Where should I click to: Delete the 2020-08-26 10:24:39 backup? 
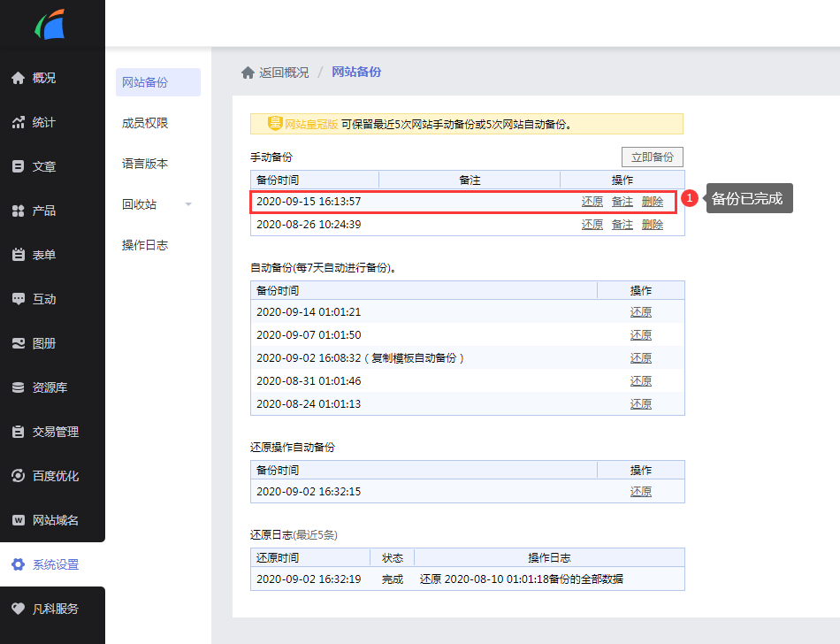click(x=653, y=225)
